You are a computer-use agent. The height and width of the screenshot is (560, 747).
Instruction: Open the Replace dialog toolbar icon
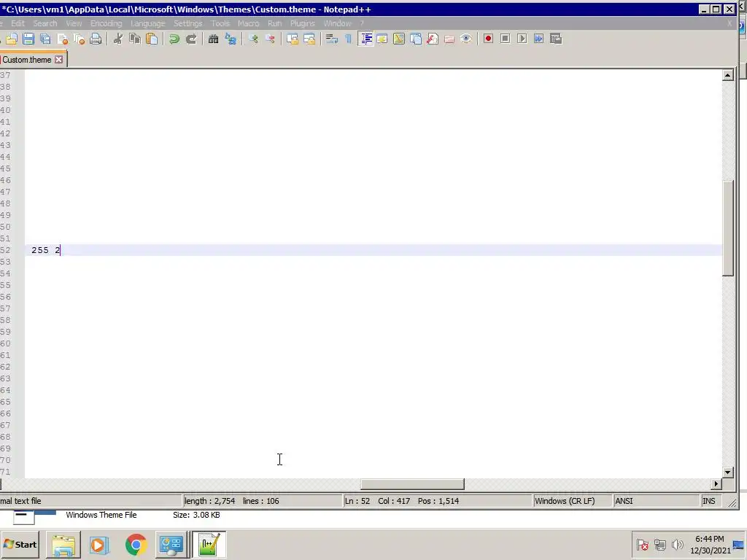pos(231,39)
